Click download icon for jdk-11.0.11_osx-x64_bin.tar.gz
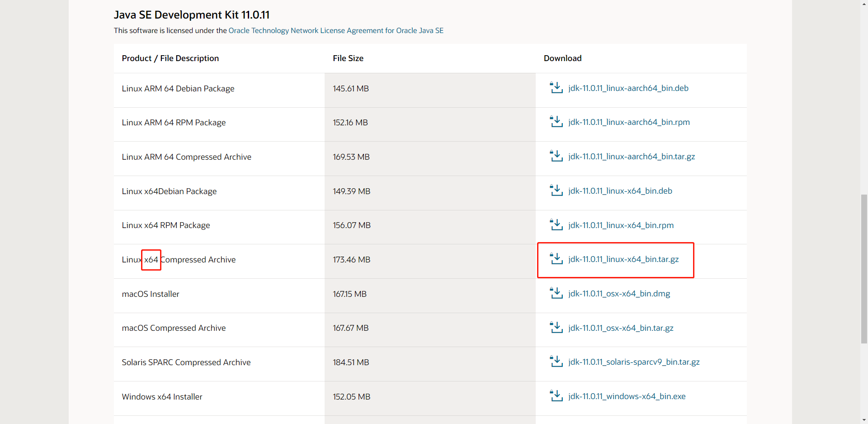The width and height of the screenshot is (868, 424). pos(556,327)
